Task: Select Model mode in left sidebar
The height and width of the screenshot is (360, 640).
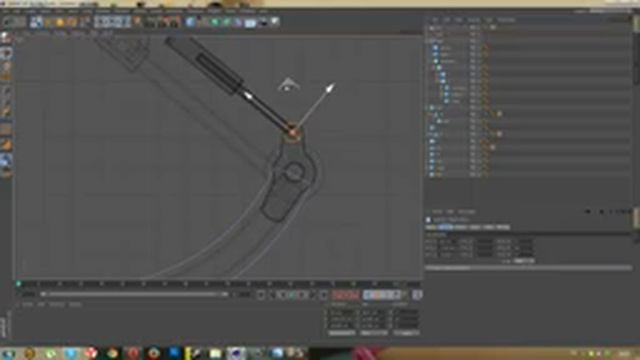Action: pyautogui.click(x=6, y=54)
